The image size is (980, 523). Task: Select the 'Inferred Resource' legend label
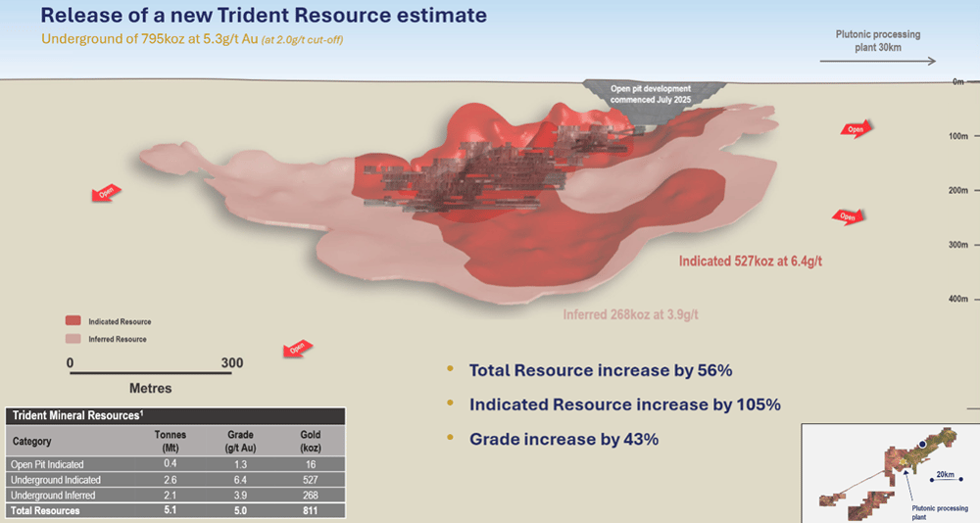click(x=118, y=339)
